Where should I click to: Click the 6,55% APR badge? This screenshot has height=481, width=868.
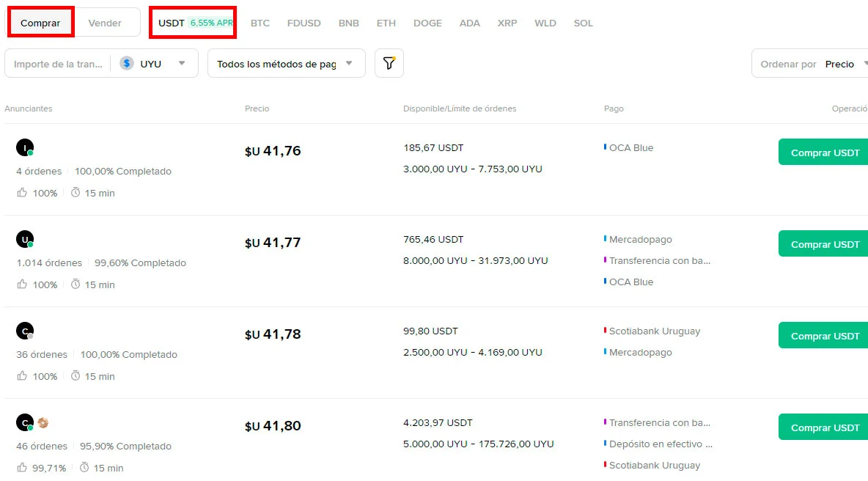211,23
